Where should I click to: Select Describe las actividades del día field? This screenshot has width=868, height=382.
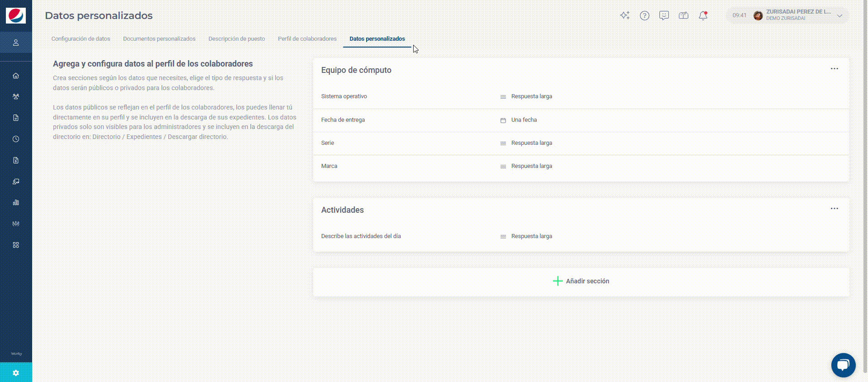[581, 236]
